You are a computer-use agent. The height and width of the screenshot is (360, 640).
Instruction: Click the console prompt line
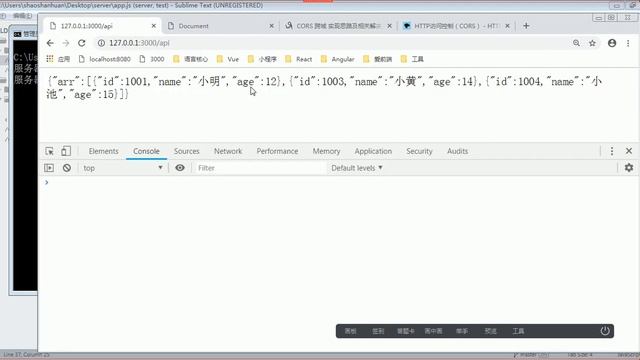[339, 182]
